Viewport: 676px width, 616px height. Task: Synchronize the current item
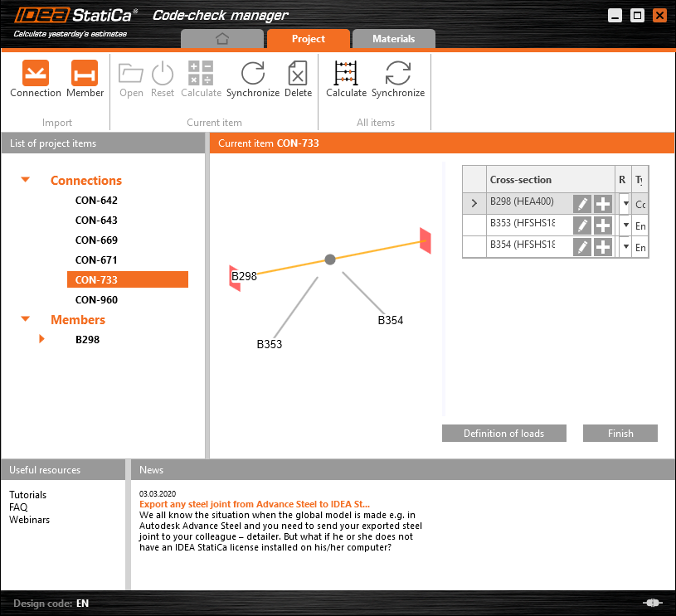click(253, 79)
